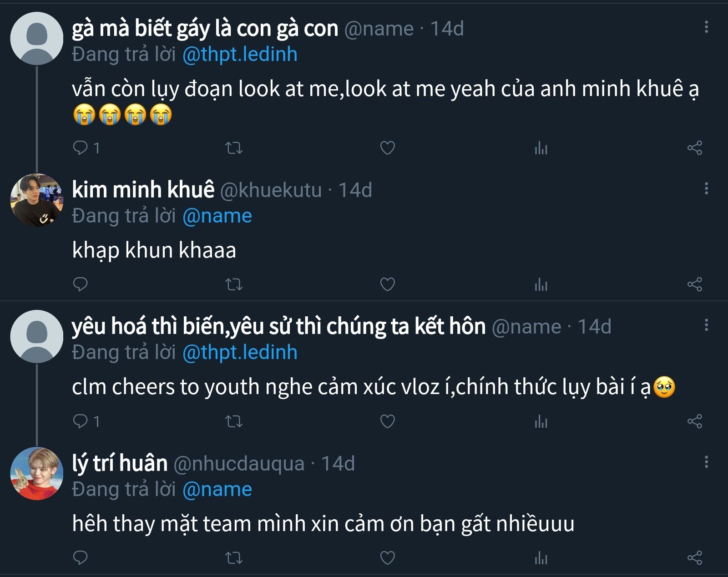Share the 'look at me' tweet
This screenshot has width=728, height=577.
[x=694, y=148]
